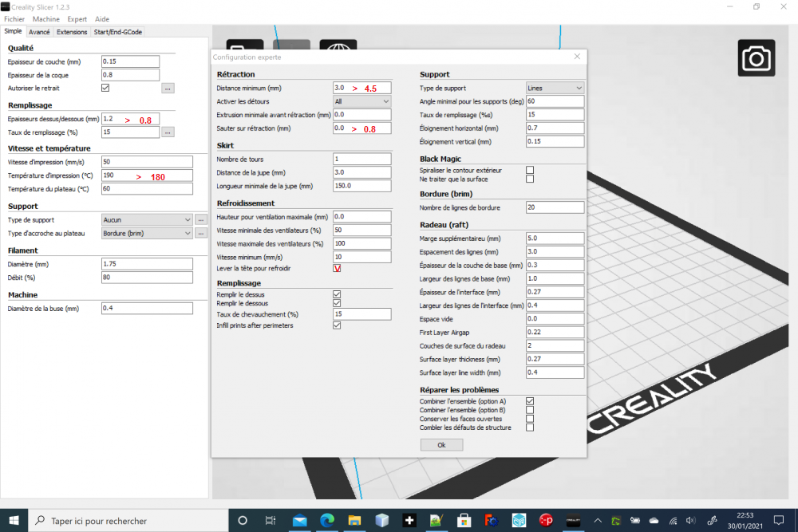
Task: Click the Nombre de lignes de bordure field
Action: pos(555,207)
